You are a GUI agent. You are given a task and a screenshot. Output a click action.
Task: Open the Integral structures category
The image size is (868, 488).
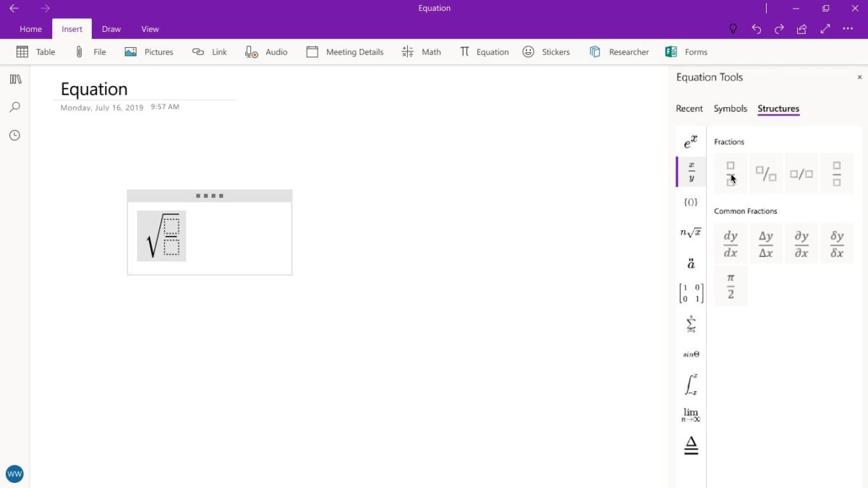pos(690,384)
